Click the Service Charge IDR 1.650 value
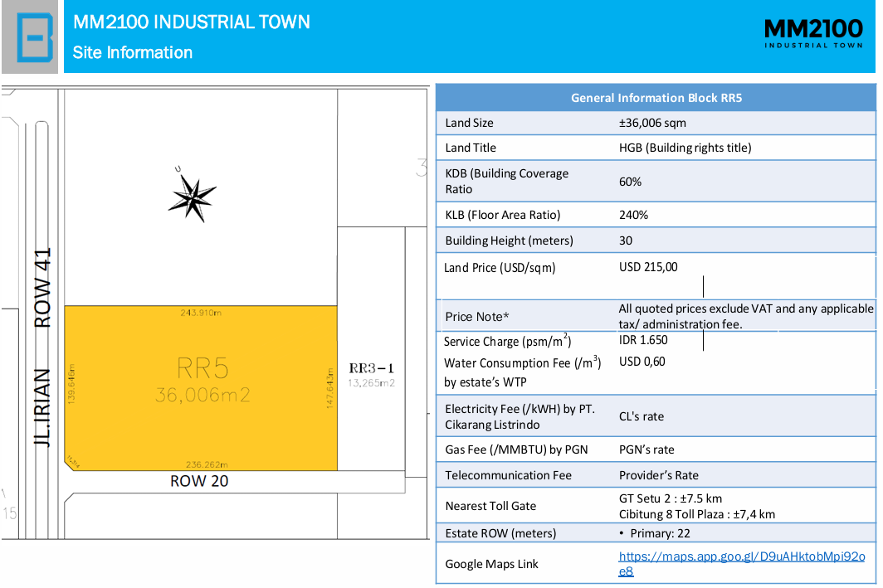This screenshot has height=588, width=883. (x=643, y=340)
